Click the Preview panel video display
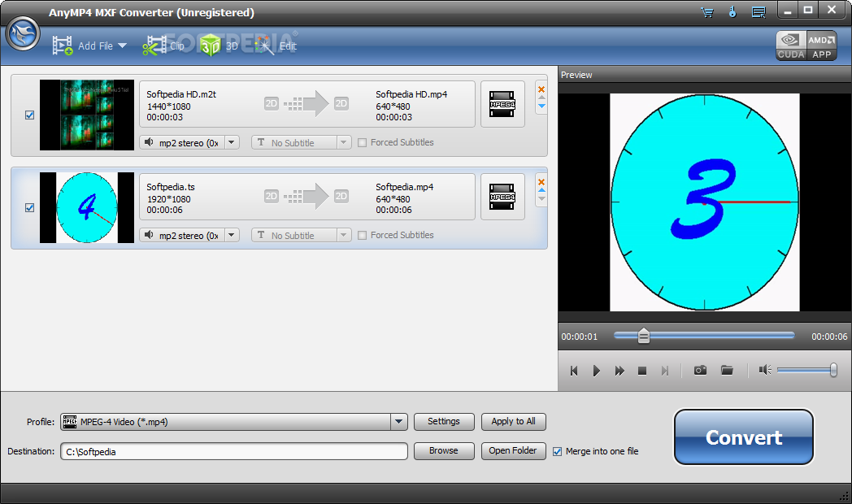The image size is (852, 504). click(x=705, y=202)
